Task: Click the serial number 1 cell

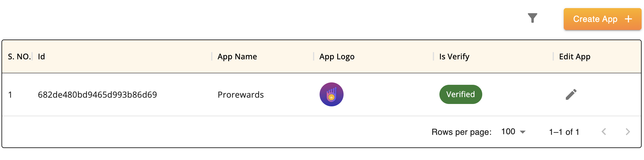Action: point(10,95)
